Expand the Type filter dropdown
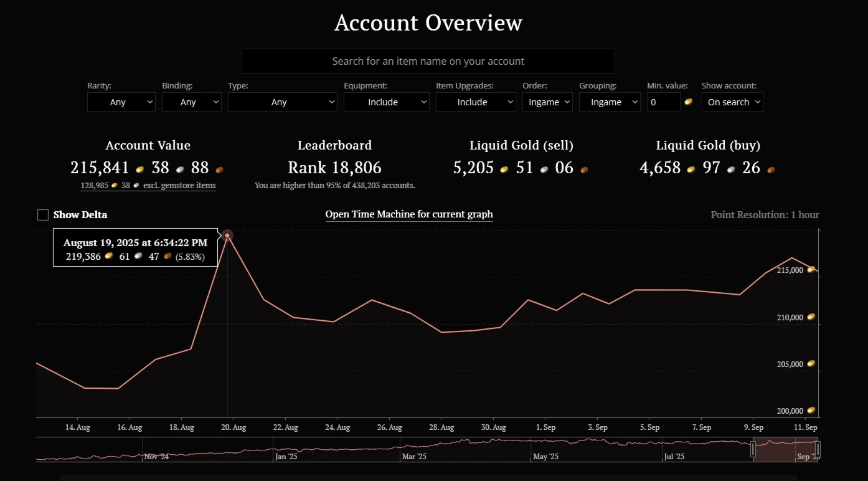This screenshot has height=481, width=868. click(x=282, y=102)
